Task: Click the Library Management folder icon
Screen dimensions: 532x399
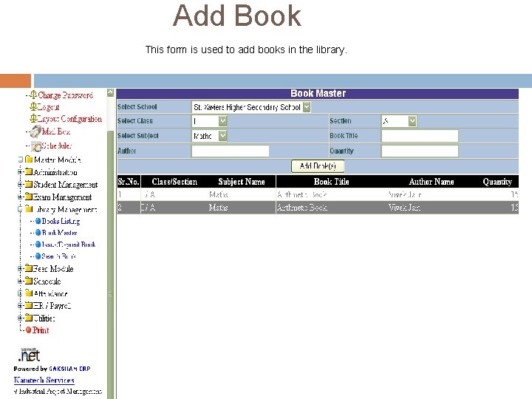Action: click(x=29, y=209)
